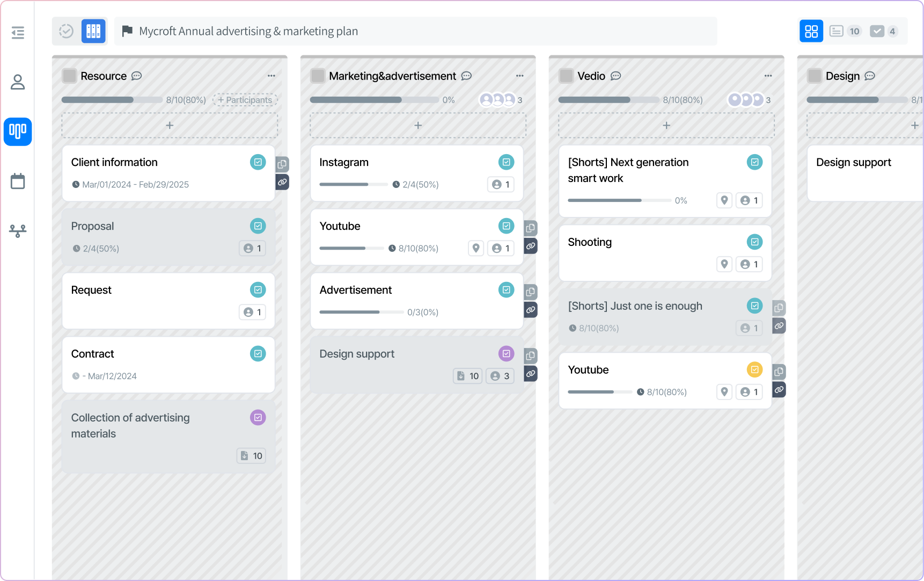The width and height of the screenshot is (924, 581).
Task: Toggle completion check on Vedio Youtube card
Action: pos(754,369)
